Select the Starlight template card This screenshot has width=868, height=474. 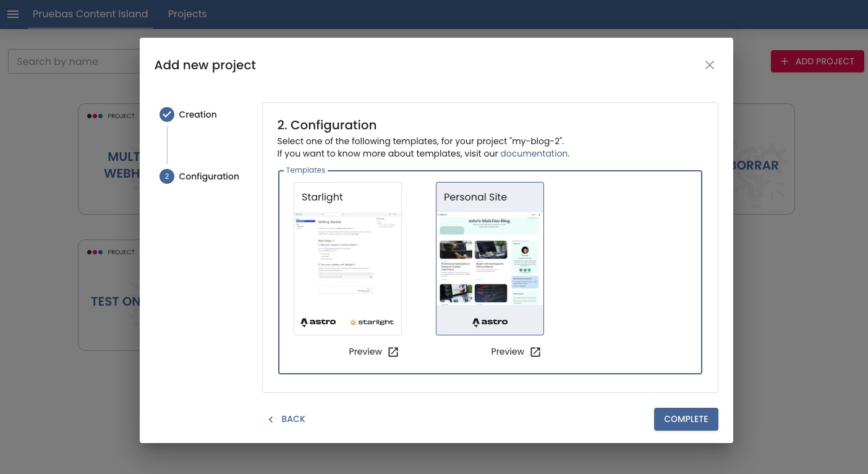click(347, 259)
